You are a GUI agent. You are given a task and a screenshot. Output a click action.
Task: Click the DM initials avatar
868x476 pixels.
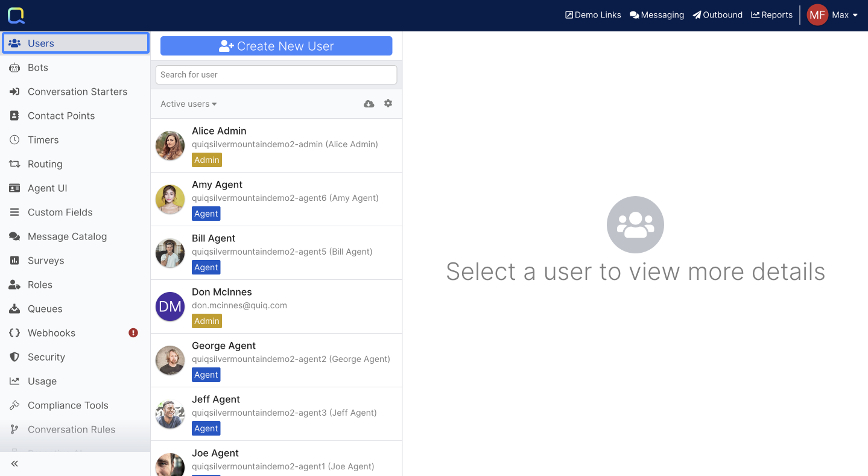point(170,306)
